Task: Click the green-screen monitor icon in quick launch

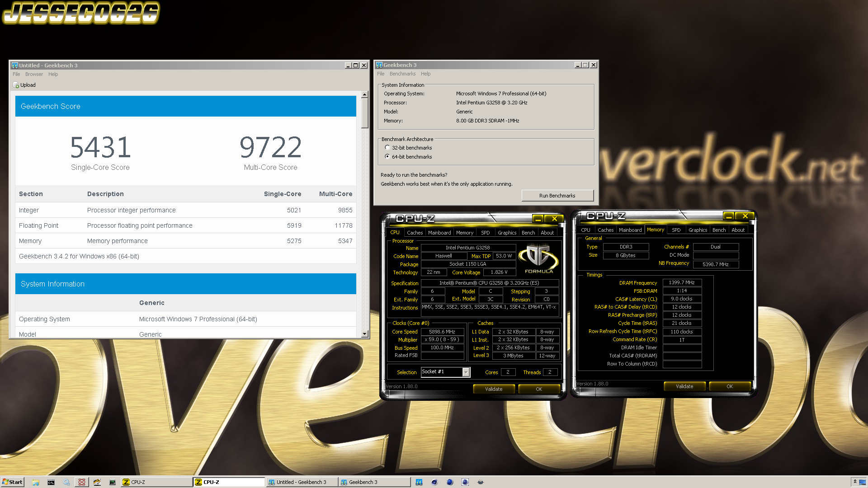Action: click(x=113, y=482)
